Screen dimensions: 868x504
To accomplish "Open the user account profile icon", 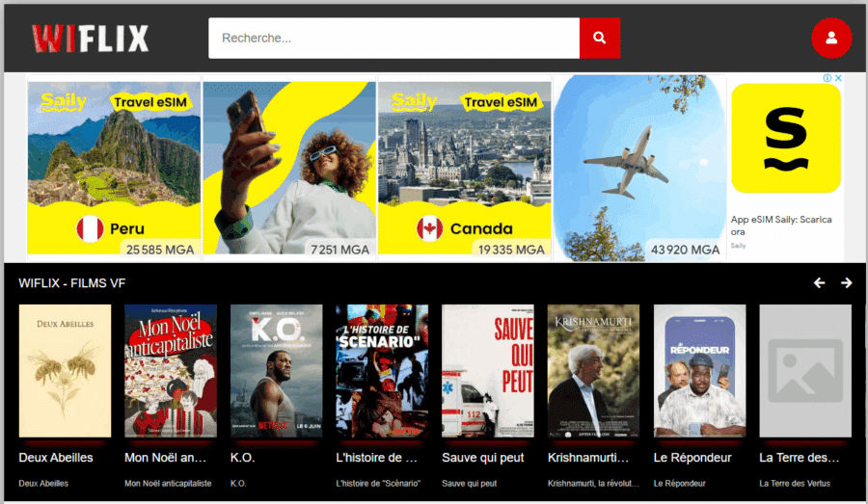I will (830, 39).
